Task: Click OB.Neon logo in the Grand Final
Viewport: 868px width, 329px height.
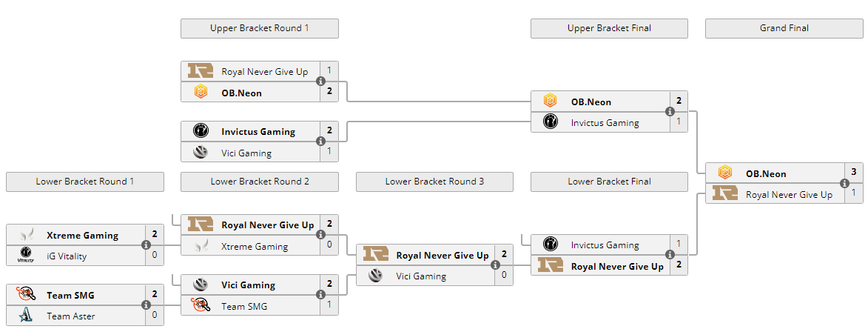Action: [725, 173]
